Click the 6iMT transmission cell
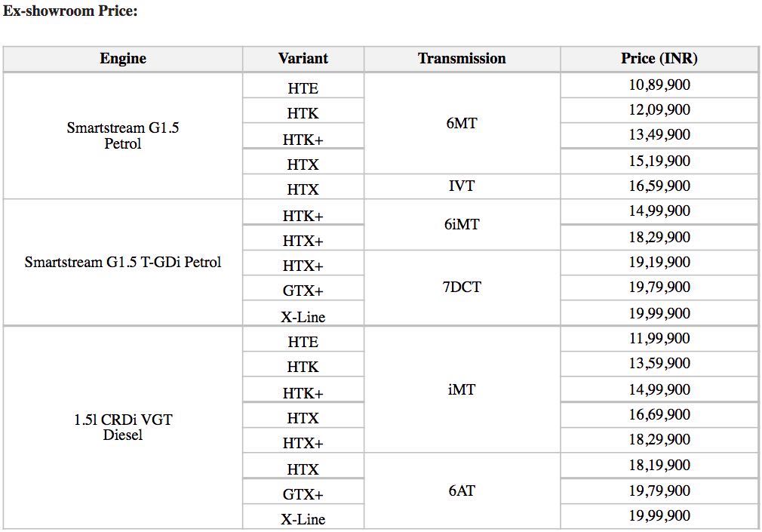 point(462,224)
